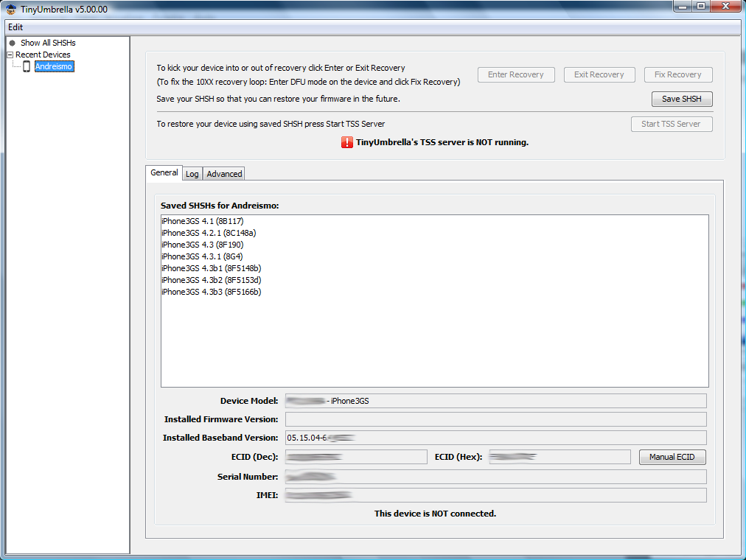Image resolution: width=746 pixels, height=560 pixels.
Task: Select the Andreismo device entry
Action: point(54,66)
